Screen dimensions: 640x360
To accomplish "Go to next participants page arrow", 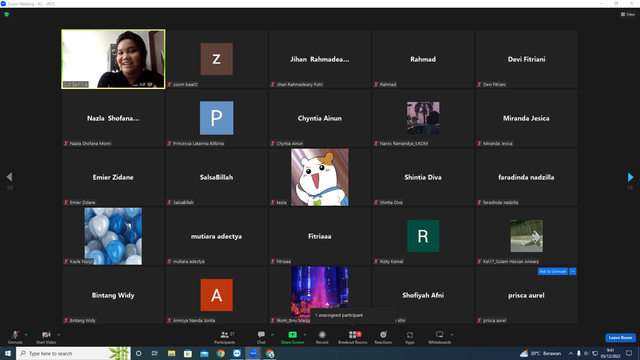I will 630,177.
